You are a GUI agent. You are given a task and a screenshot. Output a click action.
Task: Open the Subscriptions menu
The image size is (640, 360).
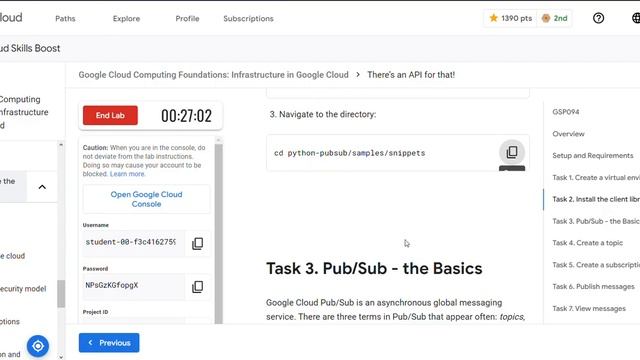248,18
